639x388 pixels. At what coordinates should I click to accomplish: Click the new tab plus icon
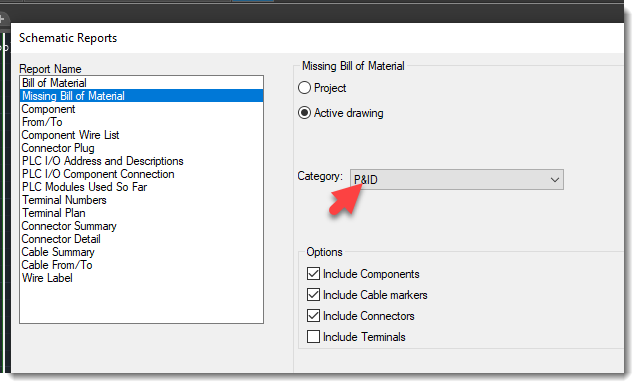(x=2, y=18)
